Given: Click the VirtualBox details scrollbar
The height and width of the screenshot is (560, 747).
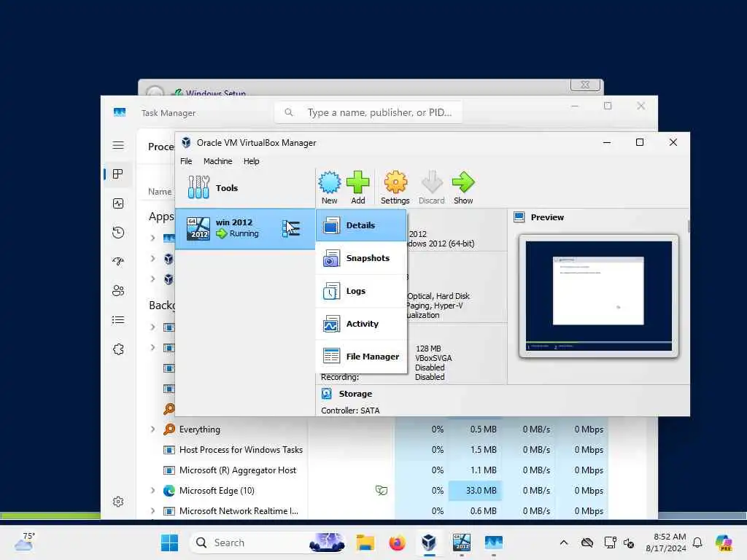Looking at the screenshot, I should [x=689, y=227].
